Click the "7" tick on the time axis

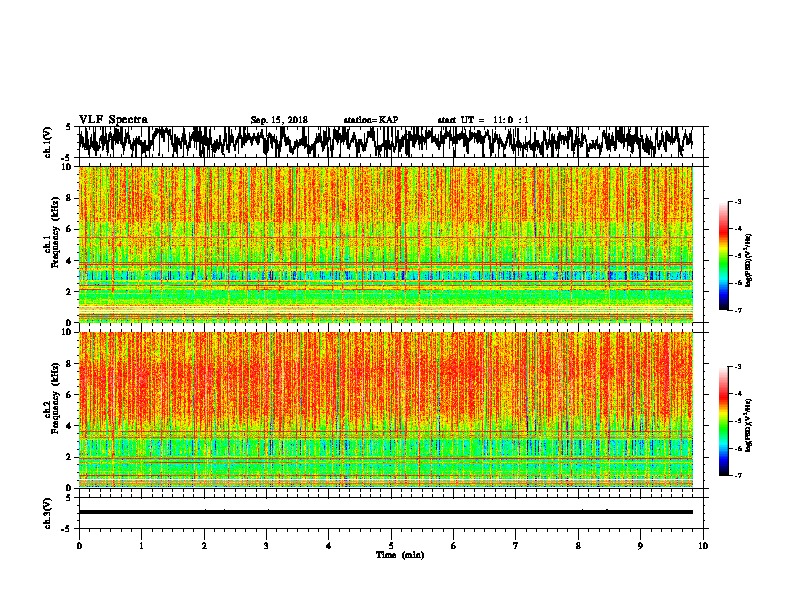tap(516, 546)
